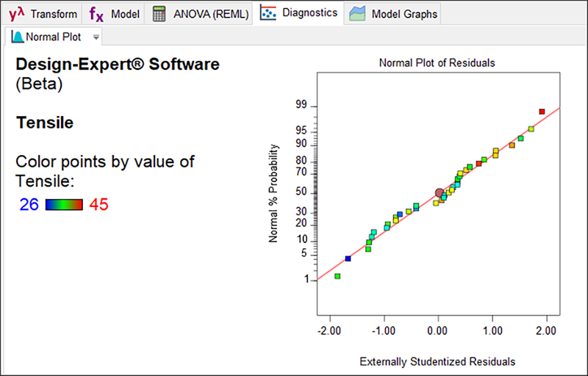Open the Normal Plot dropdown arrow
The width and height of the screenshot is (588, 376).
(x=96, y=37)
